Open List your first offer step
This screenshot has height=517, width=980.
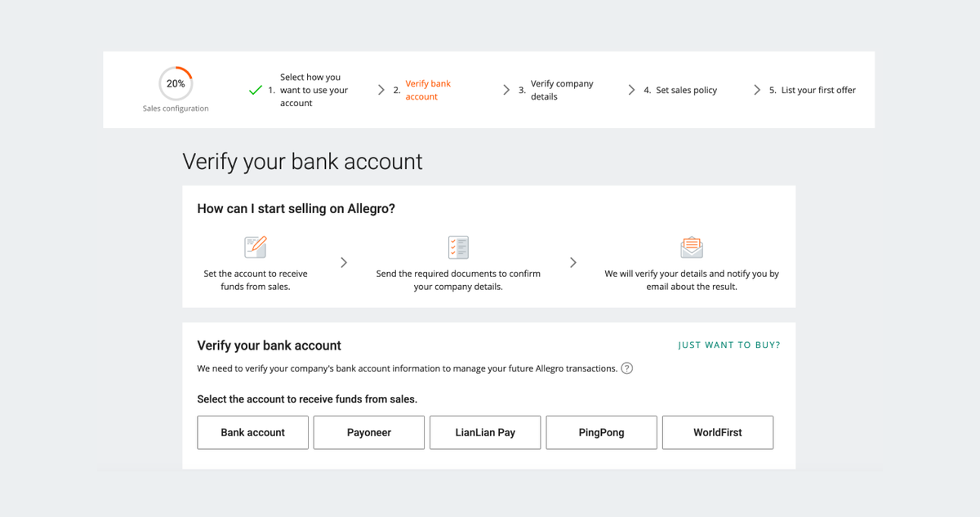click(x=817, y=90)
